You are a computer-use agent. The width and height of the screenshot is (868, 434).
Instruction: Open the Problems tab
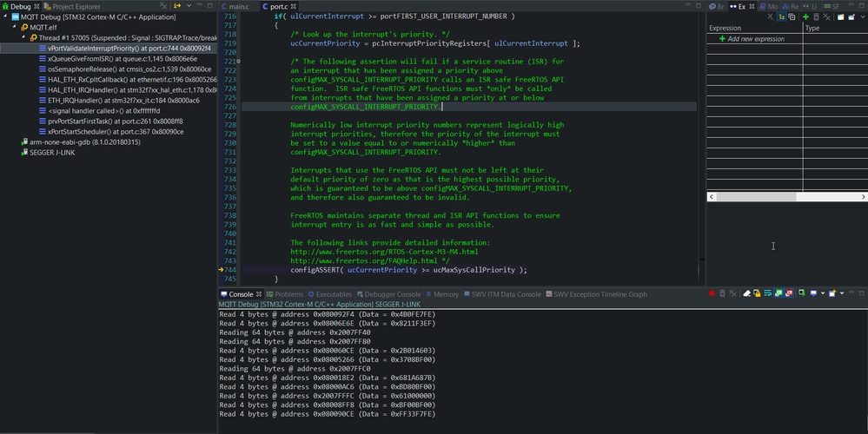click(x=284, y=294)
